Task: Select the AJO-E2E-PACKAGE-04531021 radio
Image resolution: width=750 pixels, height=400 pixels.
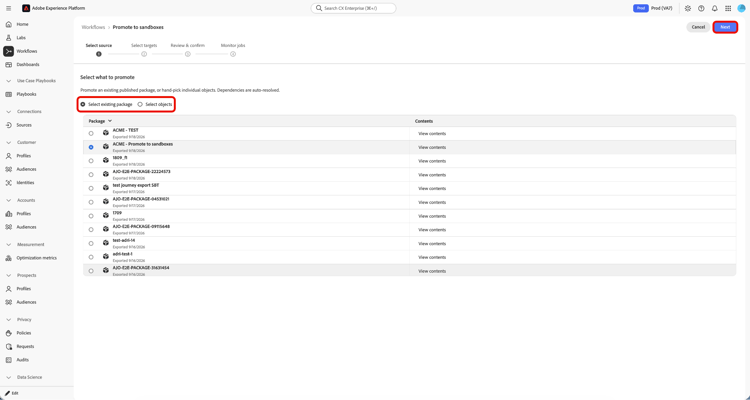Action: click(x=91, y=202)
